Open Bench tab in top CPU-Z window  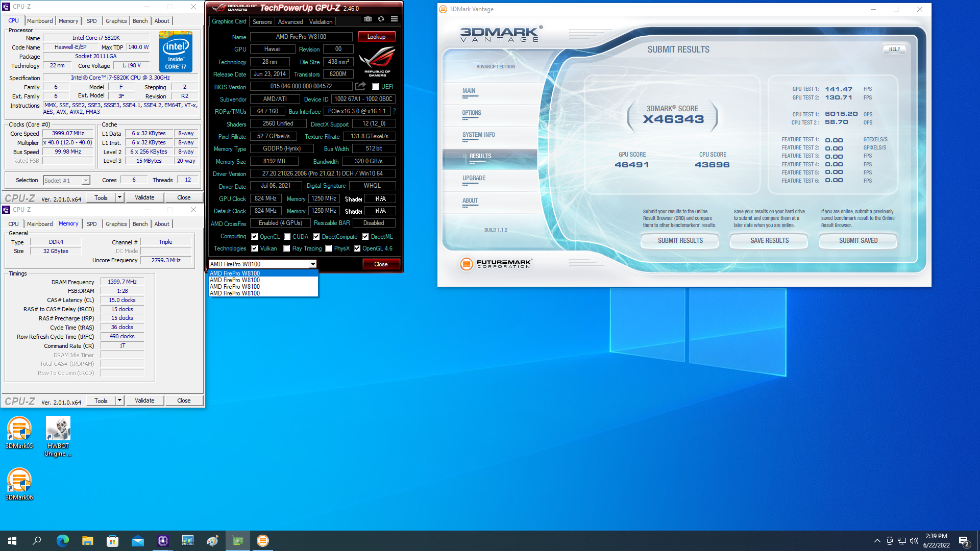pos(140,21)
